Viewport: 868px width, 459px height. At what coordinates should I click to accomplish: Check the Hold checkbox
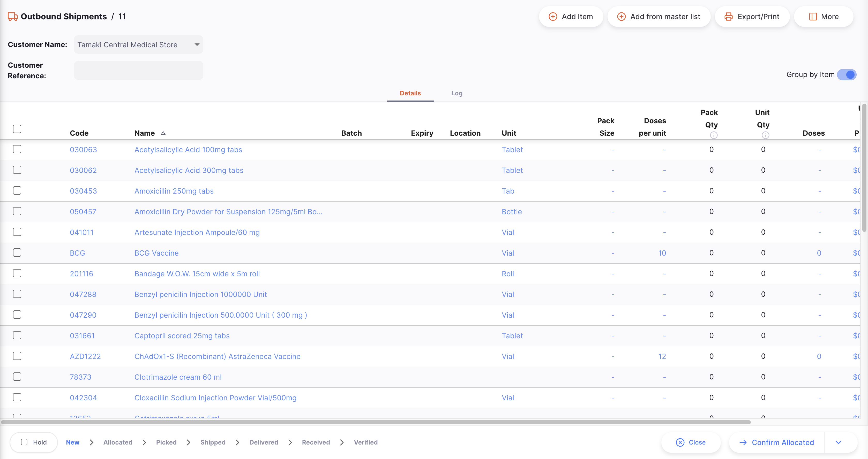[x=24, y=442]
